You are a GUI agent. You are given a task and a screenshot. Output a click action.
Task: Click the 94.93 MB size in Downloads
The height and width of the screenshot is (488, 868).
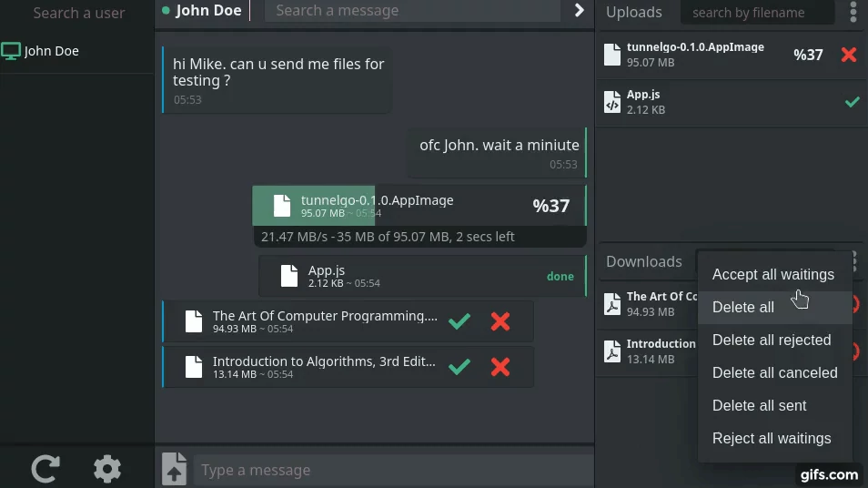coord(651,312)
